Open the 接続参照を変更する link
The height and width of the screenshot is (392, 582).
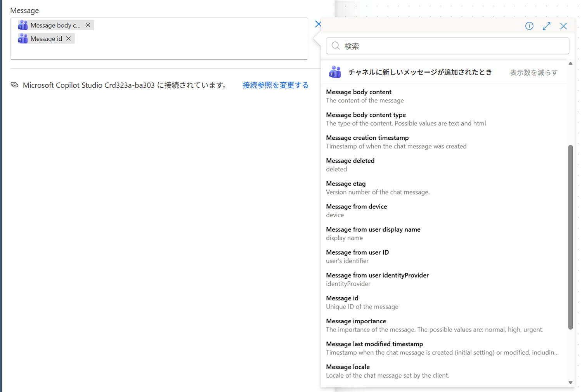[x=275, y=85]
